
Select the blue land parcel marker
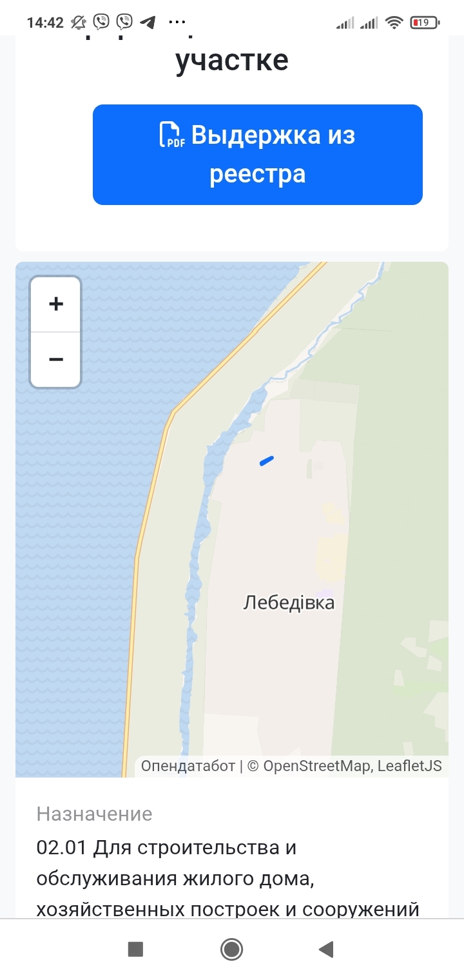267,461
